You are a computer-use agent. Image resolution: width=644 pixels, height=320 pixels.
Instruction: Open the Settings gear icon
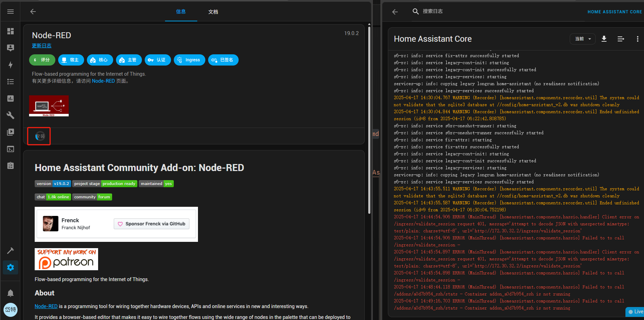click(11, 267)
